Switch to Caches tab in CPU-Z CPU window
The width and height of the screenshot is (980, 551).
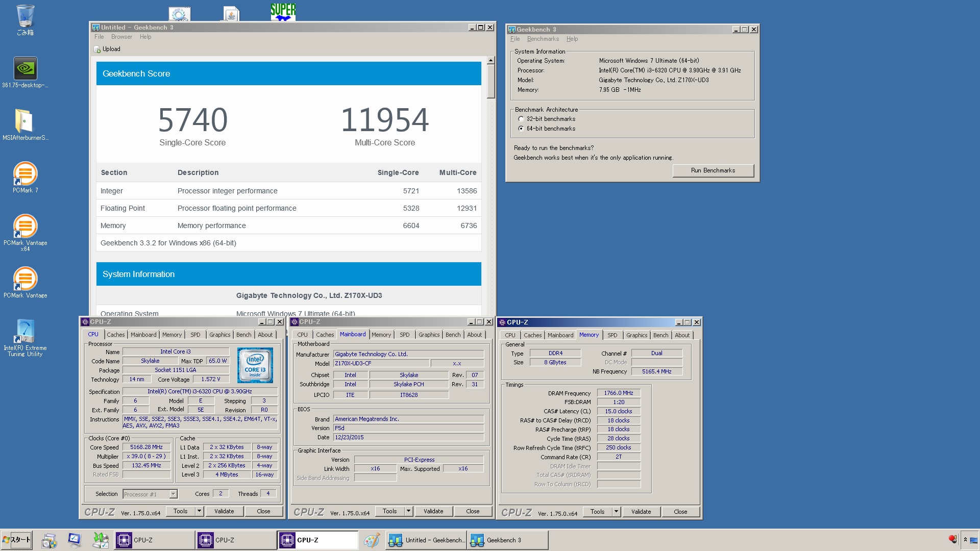pyautogui.click(x=116, y=335)
